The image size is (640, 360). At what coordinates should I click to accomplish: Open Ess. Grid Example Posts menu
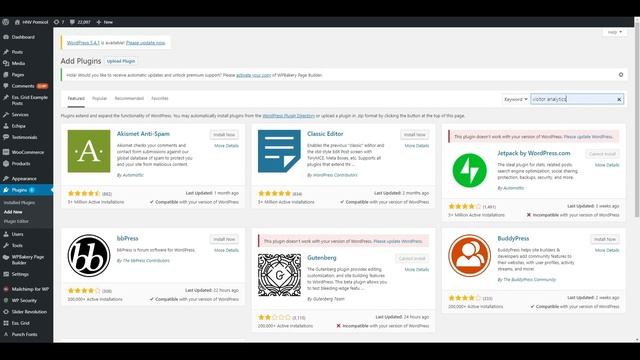tap(29, 100)
